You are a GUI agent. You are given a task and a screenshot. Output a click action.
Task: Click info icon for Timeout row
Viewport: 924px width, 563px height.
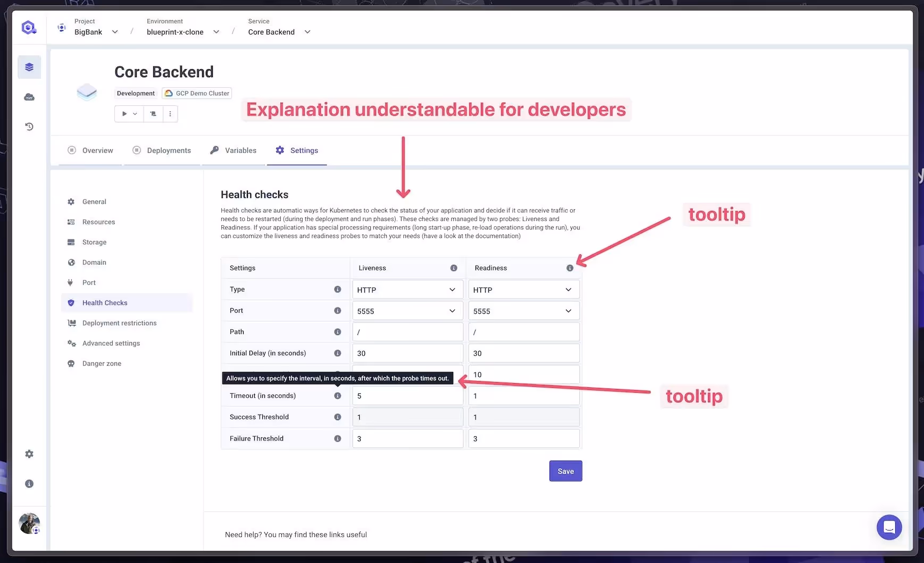pos(337,396)
